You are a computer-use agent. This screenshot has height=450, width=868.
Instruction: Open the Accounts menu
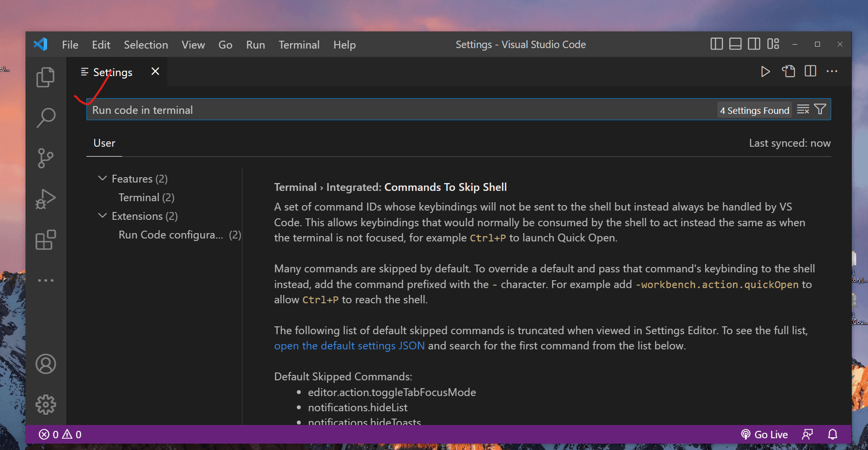tap(46, 364)
